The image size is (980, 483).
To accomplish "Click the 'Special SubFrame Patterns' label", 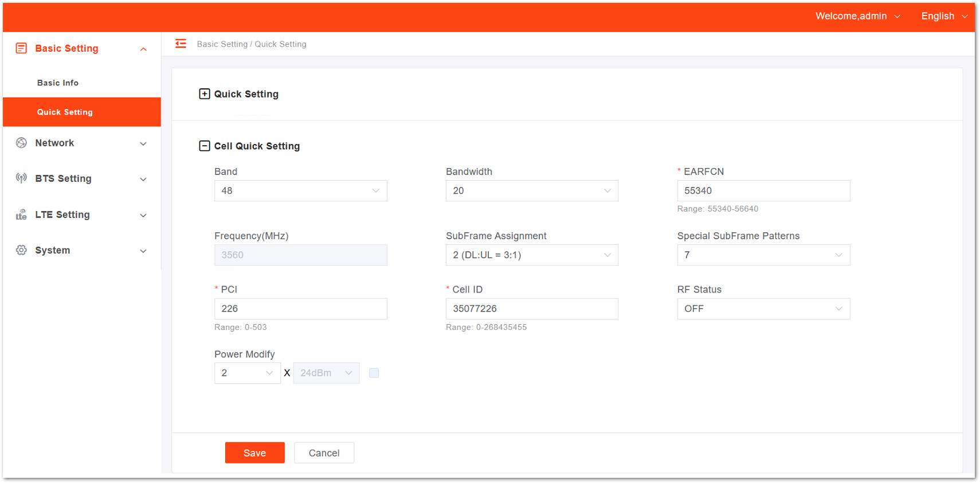I will [738, 236].
